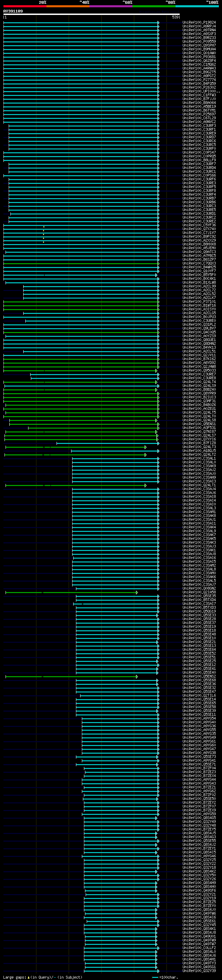Click the query end position 539

[x=175, y=17]
